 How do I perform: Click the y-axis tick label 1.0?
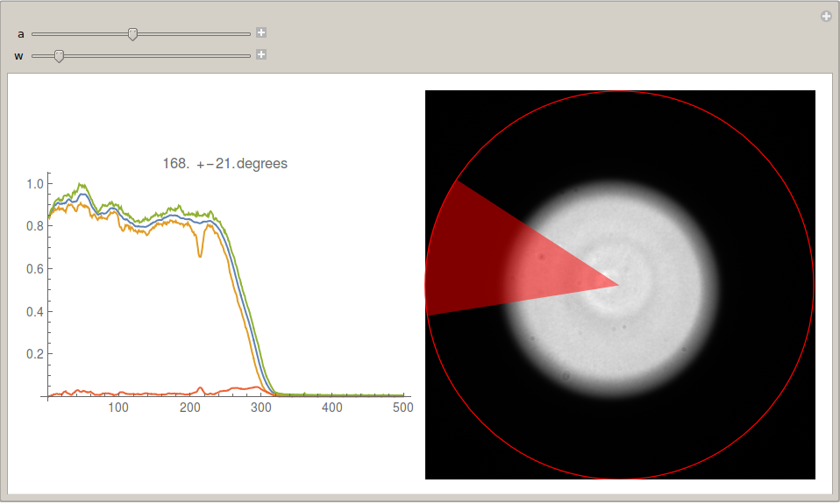35,184
